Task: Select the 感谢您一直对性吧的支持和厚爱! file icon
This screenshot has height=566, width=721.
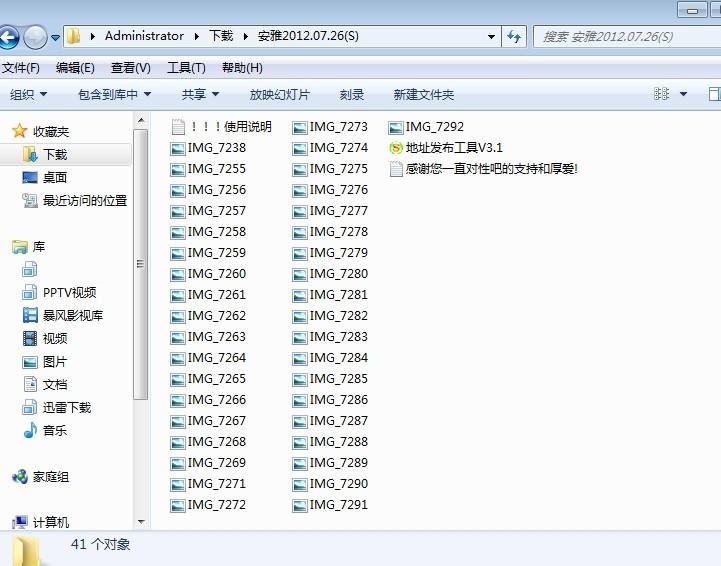Action: pyautogui.click(x=396, y=169)
